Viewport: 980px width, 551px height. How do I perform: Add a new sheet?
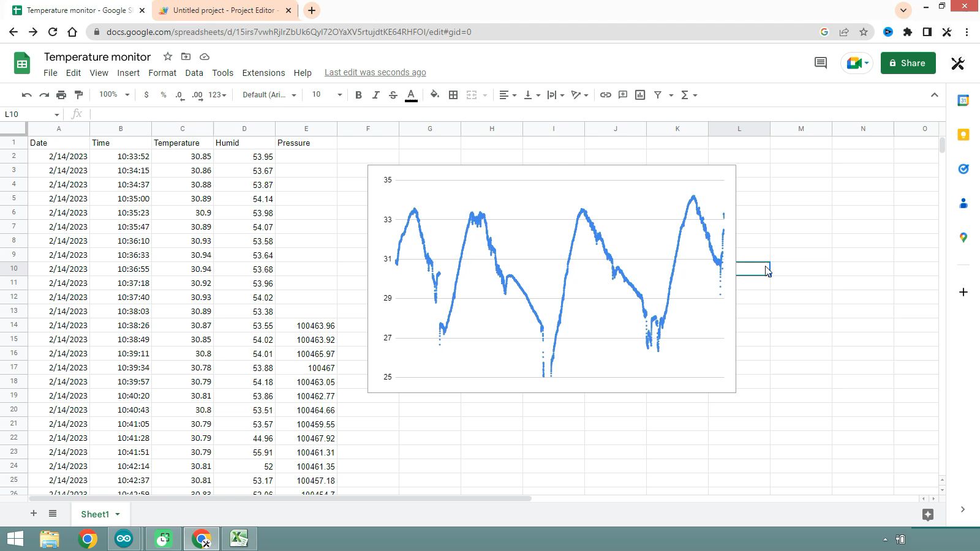coord(34,514)
